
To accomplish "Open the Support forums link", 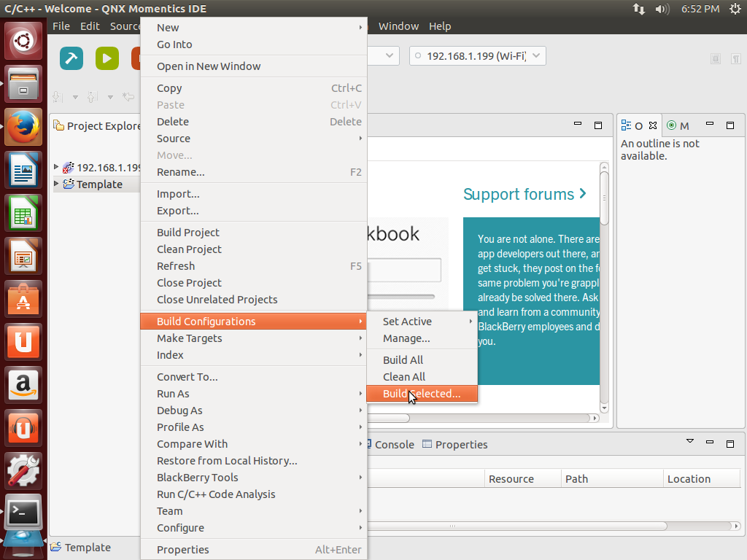I will point(525,194).
